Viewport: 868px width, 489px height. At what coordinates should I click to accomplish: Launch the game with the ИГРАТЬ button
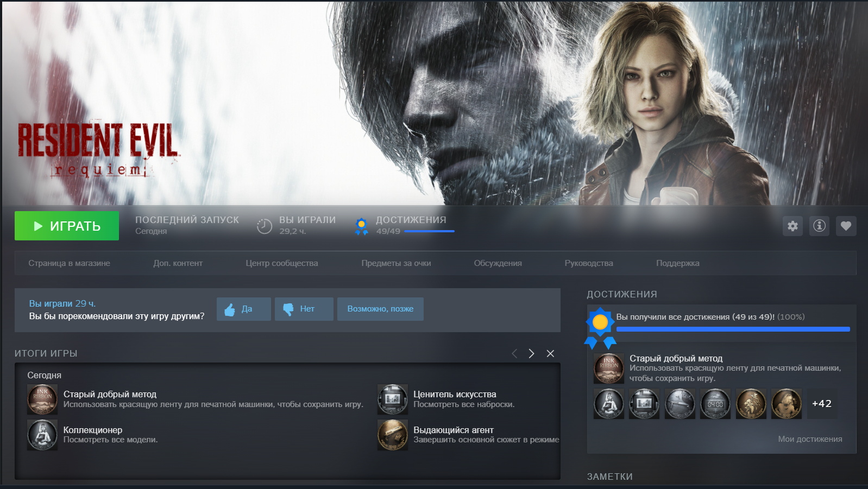tap(67, 226)
